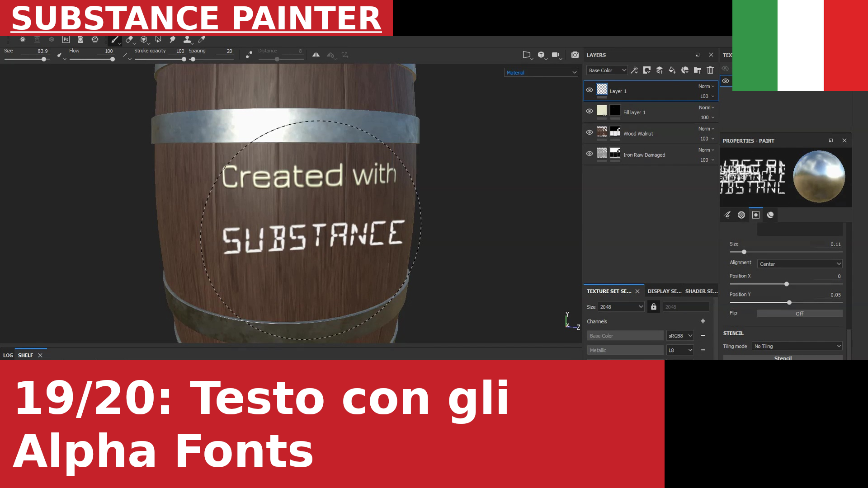868x488 pixels.
Task: Open the sRGB8 format dropdown
Action: pyautogui.click(x=680, y=336)
